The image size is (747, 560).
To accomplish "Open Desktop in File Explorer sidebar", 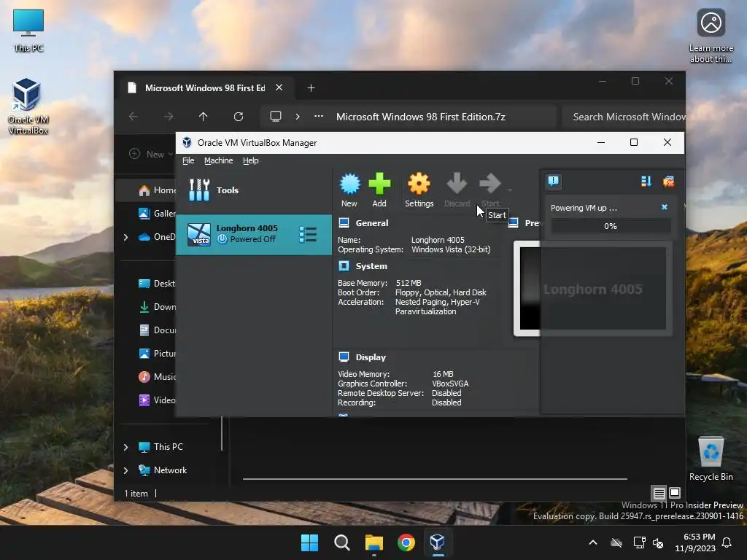I will click(x=158, y=284).
